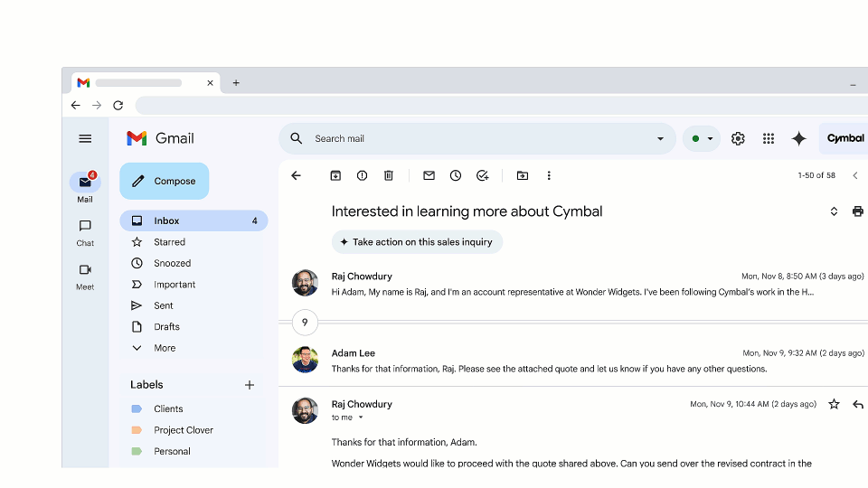Go back to inbox arrow
The width and height of the screenshot is (868, 488).
[x=297, y=176]
